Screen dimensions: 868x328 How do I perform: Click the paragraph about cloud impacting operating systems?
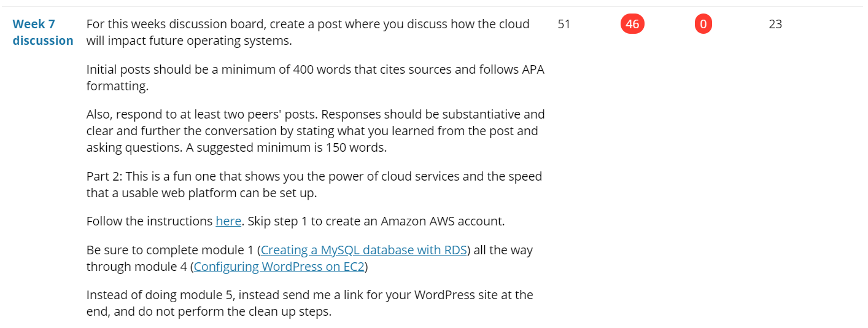tap(308, 33)
